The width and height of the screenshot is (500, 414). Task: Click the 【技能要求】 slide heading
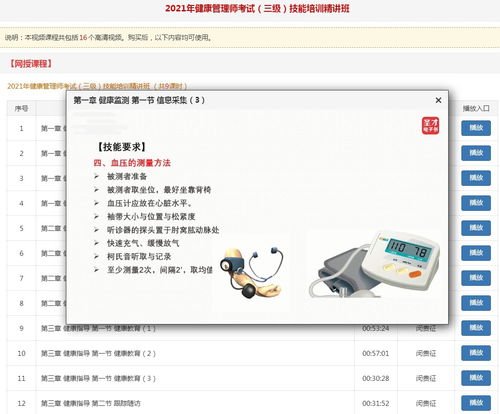[x=122, y=147]
